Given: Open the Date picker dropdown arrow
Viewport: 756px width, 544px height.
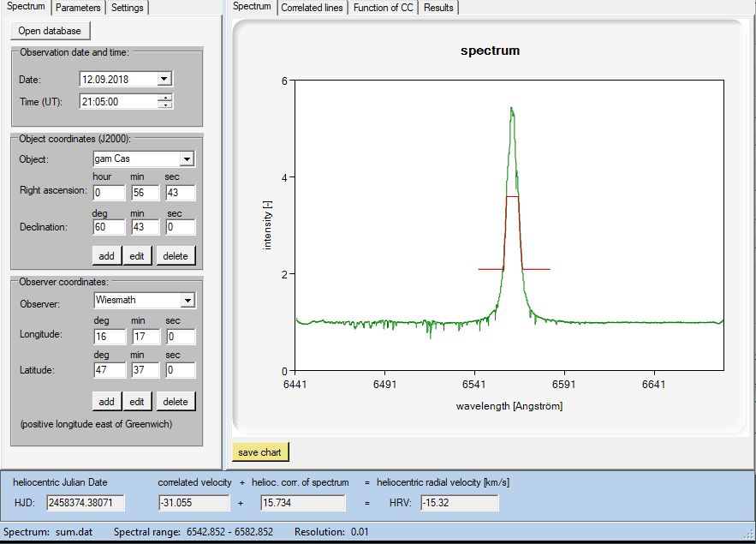Looking at the screenshot, I should (x=164, y=79).
